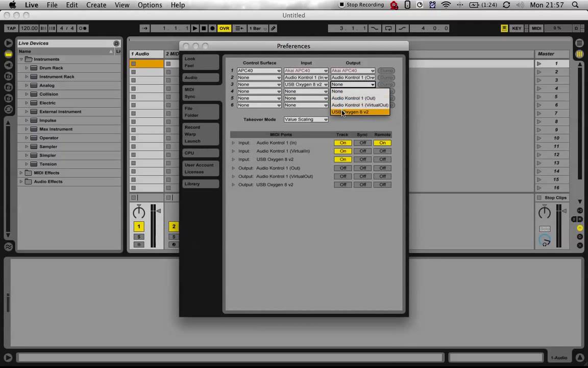This screenshot has width=588, height=368.
Task: Select USB Oxygen 8 v2 output option
Action: click(x=360, y=112)
